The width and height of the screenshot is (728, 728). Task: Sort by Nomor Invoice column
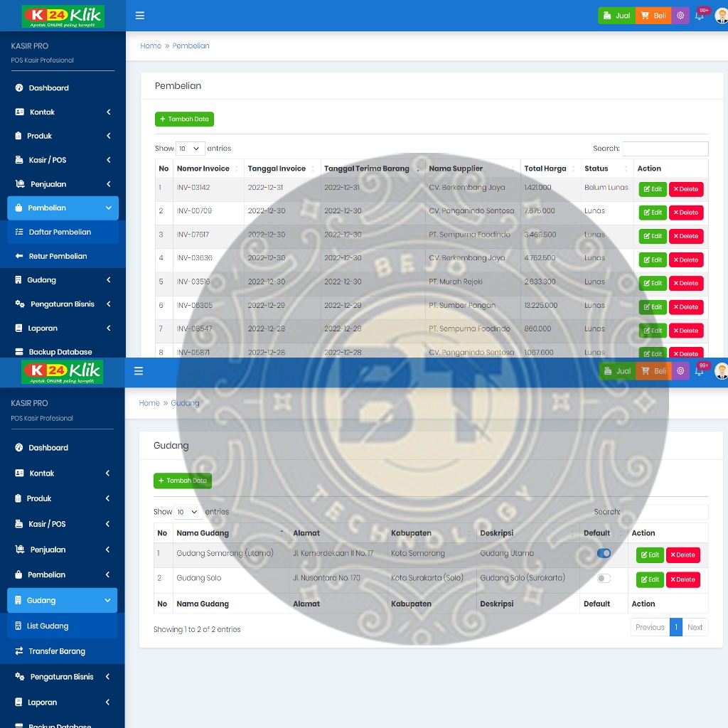(208, 168)
